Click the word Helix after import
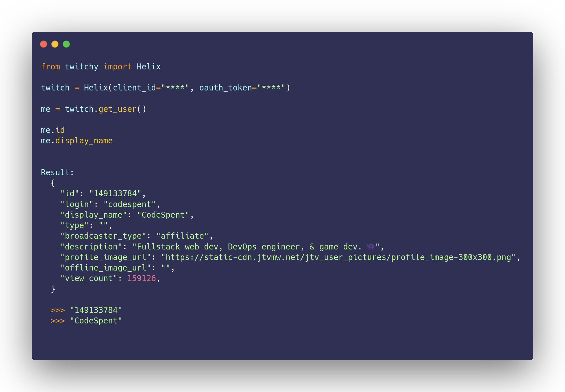Image resolution: width=565 pixels, height=392 pixels. [x=149, y=67]
